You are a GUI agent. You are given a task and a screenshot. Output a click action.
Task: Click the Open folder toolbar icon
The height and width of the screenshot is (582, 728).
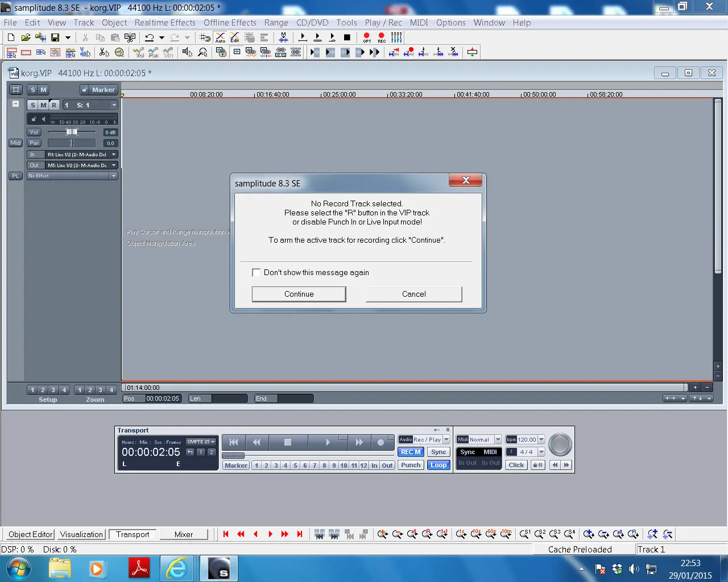click(x=26, y=38)
